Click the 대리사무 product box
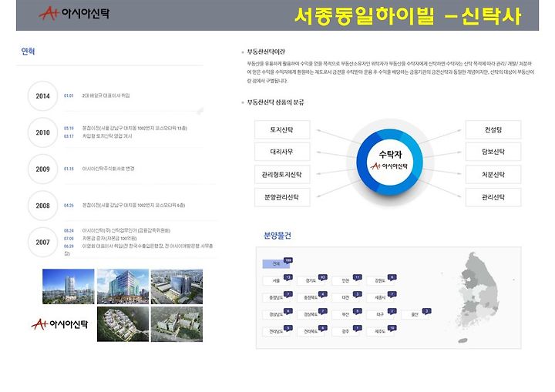 click(282, 152)
